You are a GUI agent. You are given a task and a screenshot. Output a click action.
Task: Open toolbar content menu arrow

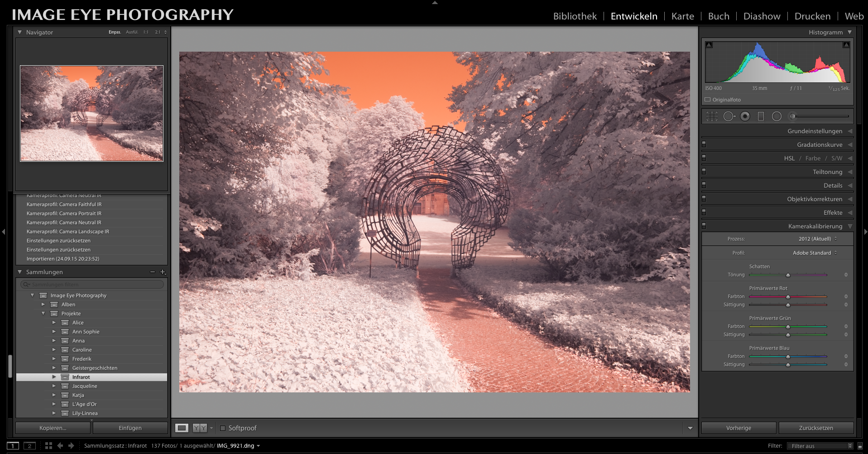tap(690, 428)
